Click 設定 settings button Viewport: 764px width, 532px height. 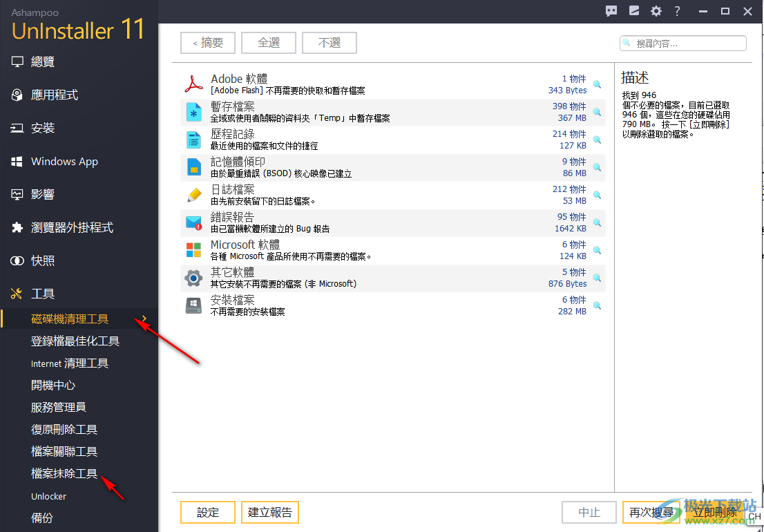[208, 512]
